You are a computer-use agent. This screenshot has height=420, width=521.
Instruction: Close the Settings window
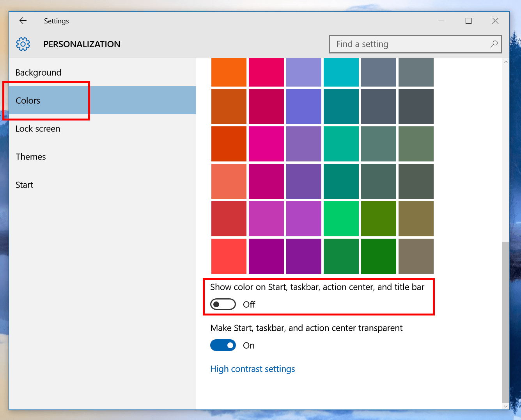495,21
